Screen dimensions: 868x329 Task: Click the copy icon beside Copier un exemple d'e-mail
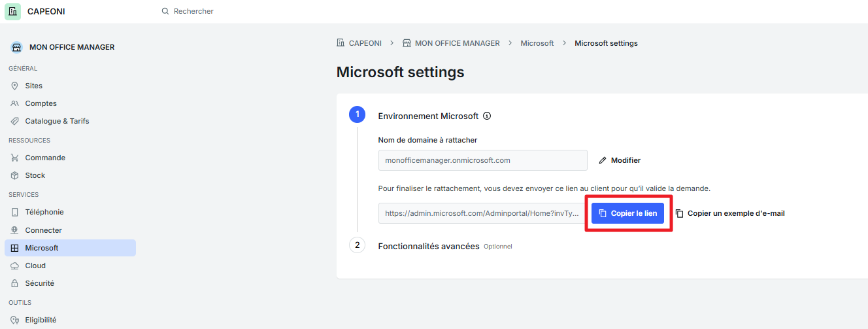click(679, 213)
